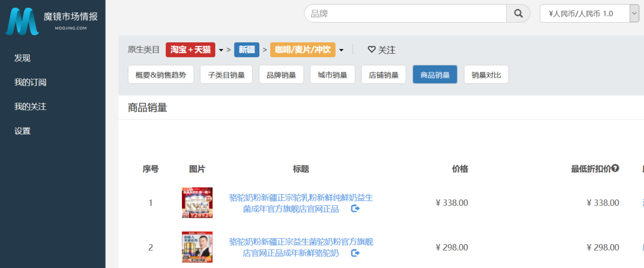Click price ¥ 298.00 in 价格 column
This screenshot has width=644, height=268.
452,247
